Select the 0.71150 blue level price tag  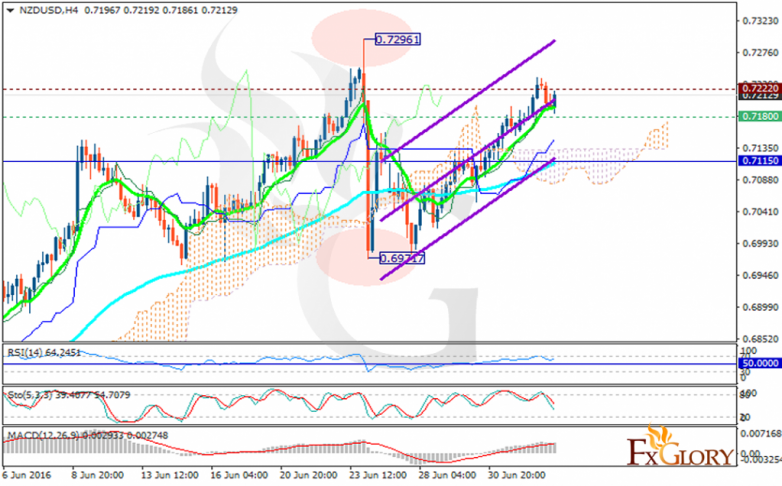760,161
